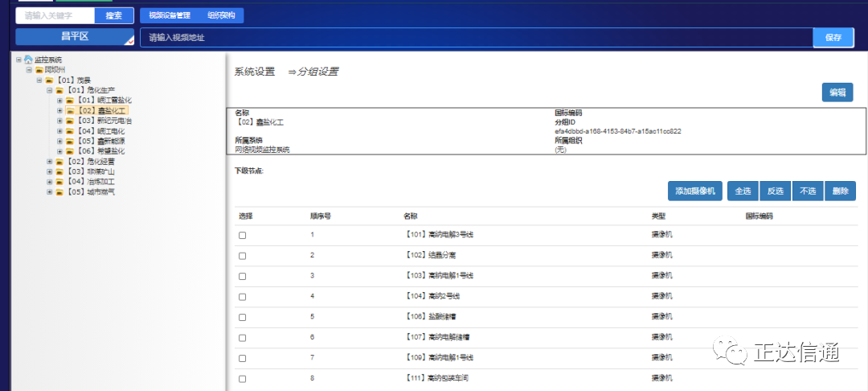Click the folder icon of 【01】茂县
868x391 pixels.
point(49,80)
